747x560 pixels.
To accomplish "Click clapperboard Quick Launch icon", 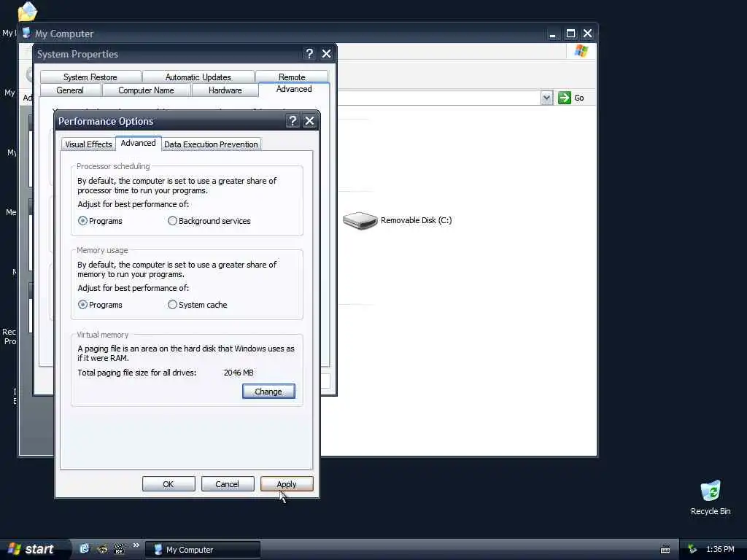I will pyautogui.click(x=119, y=549).
